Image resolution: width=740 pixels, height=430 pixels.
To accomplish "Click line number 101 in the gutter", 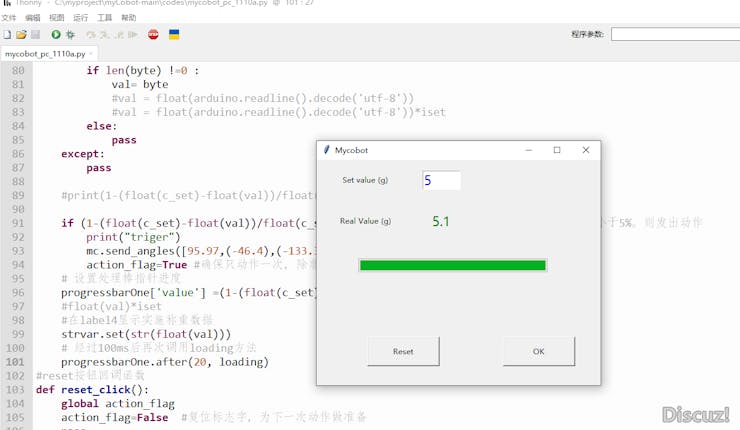I will click(15, 362).
